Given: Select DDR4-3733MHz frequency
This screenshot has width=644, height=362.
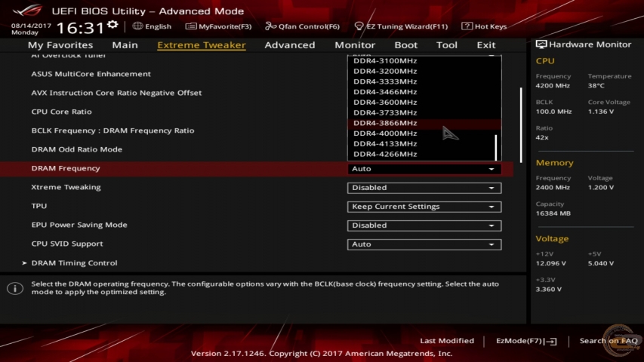Looking at the screenshot, I should point(424,112).
